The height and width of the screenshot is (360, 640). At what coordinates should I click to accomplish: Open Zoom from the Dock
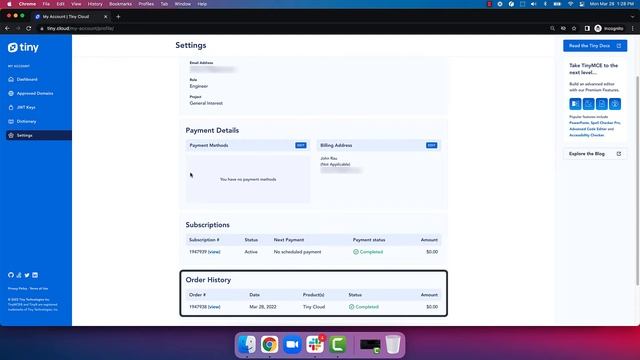(x=292, y=345)
